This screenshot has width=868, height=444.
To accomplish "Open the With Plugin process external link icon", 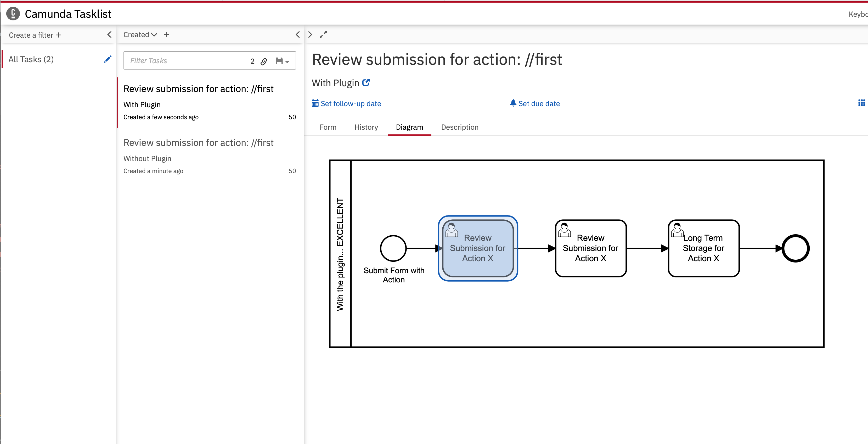I will (366, 83).
